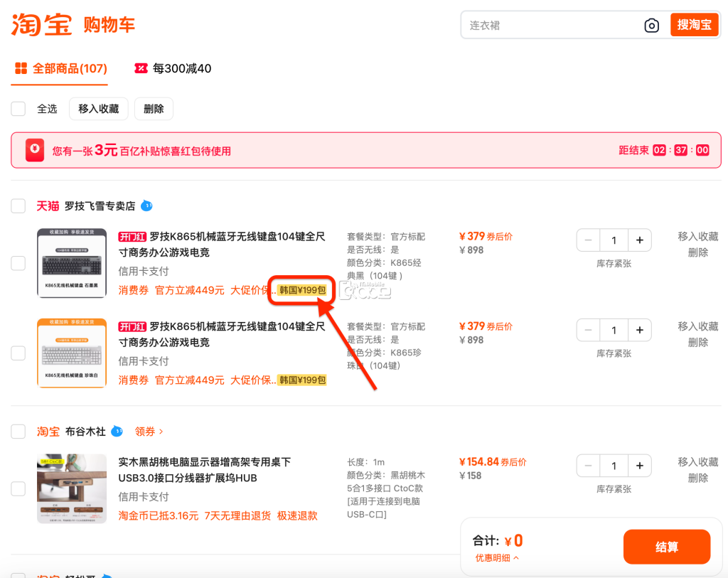Viewport: 728px width, 578px height.
Task: Open black K865 keyboard thumbnail
Action: [72, 263]
